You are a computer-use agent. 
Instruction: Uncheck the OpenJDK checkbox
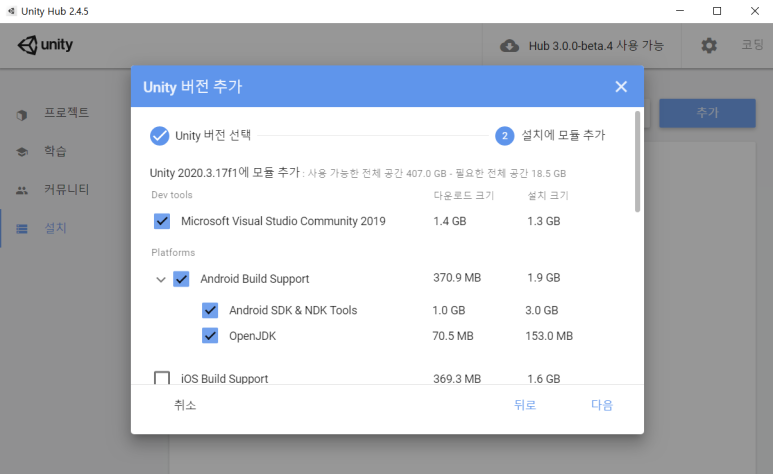pos(210,336)
